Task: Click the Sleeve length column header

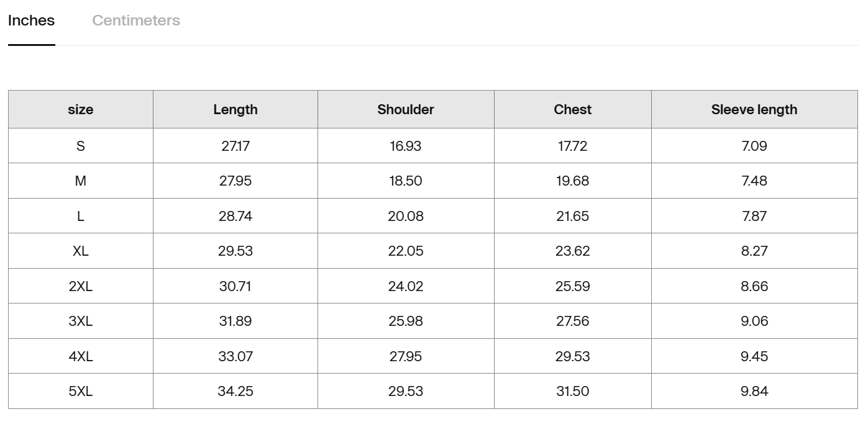Action: point(754,109)
